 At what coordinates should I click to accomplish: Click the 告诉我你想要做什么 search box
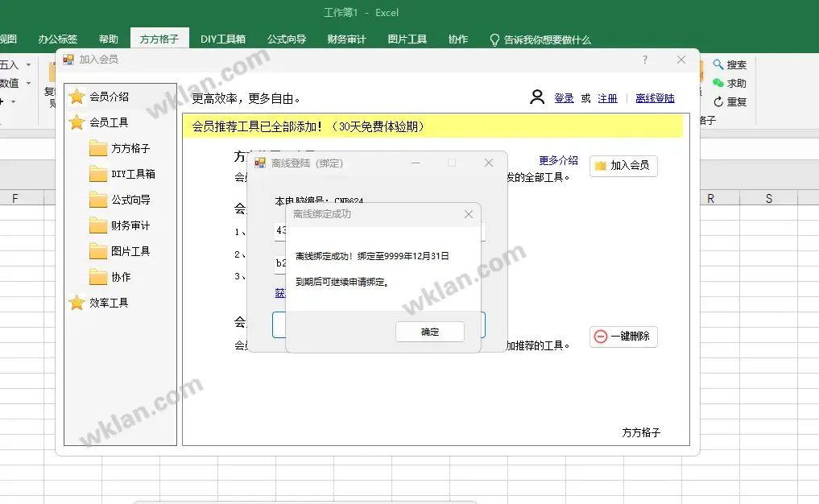pos(540,39)
